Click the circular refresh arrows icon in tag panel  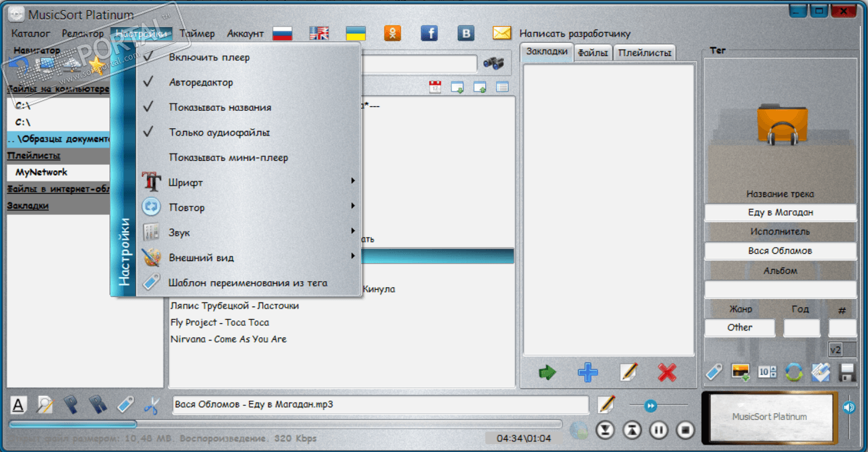coord(793,372)
